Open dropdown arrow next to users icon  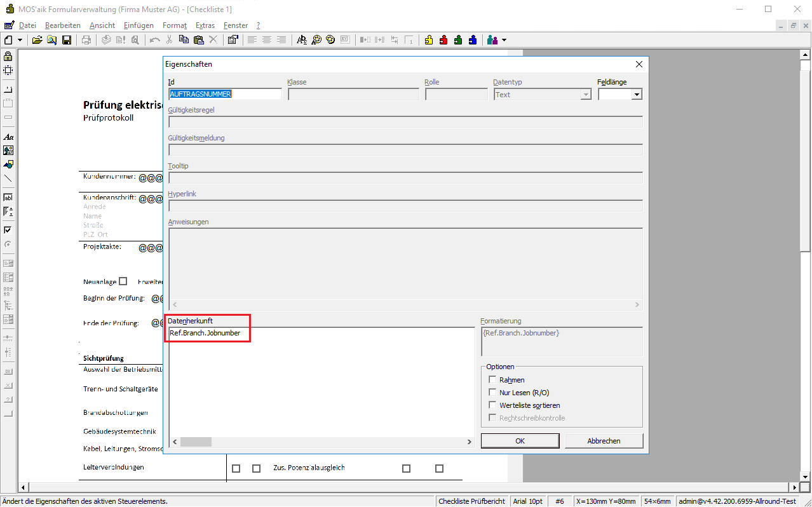(504, 40)
